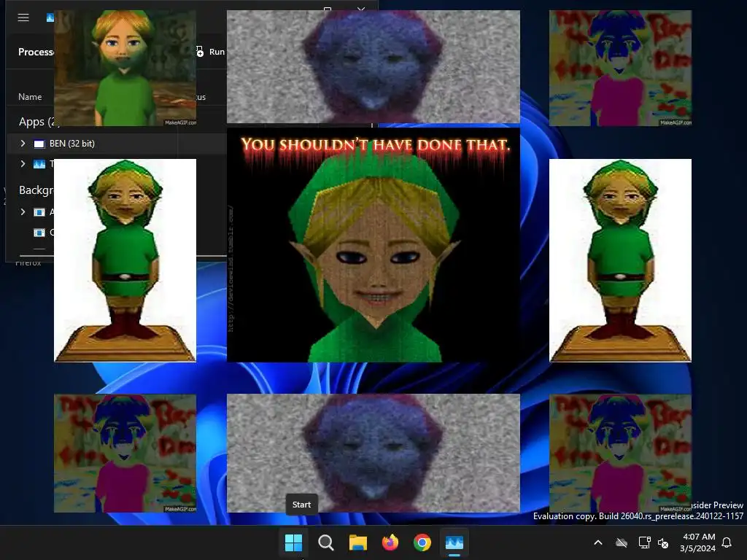The width and height of the screenshot is (747, 560).
Task: Open Google Chrome from the taskbar
Action: click(422, 542)
